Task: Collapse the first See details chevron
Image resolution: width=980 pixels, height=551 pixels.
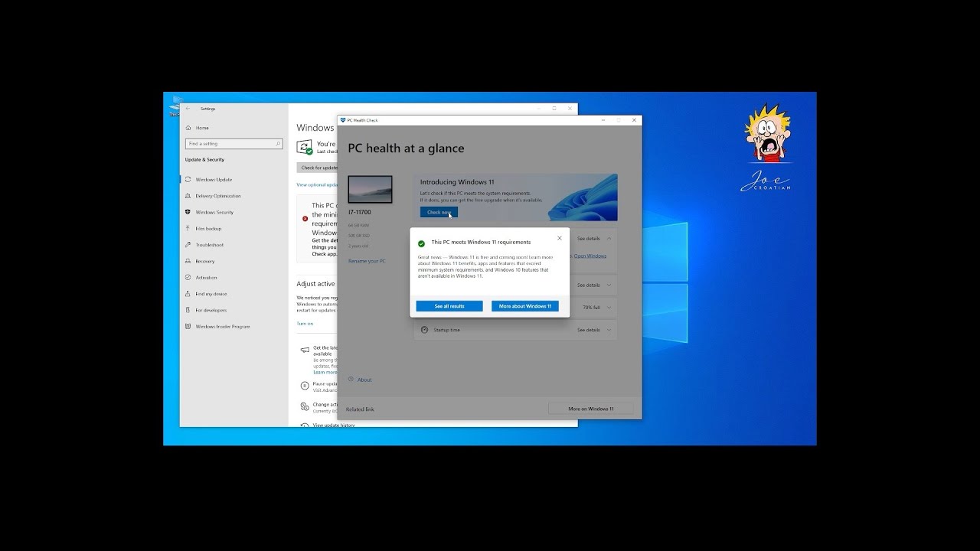Action: 609,239
